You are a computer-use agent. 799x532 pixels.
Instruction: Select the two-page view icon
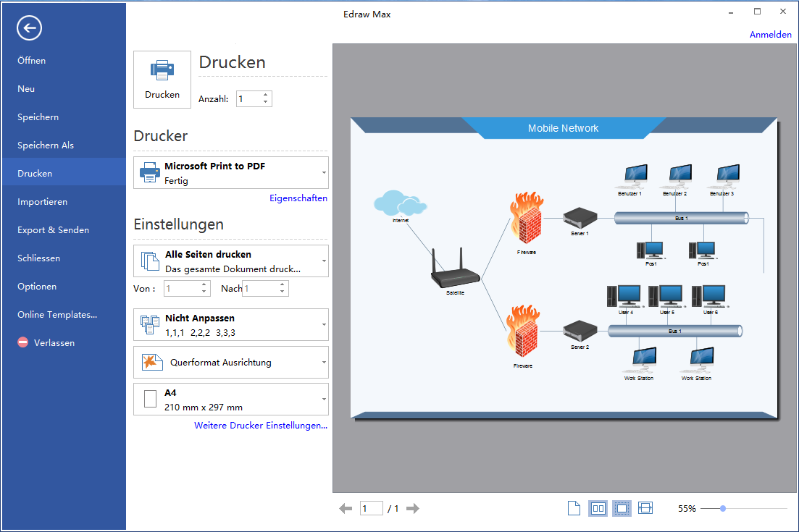click(x=598, y=508)
